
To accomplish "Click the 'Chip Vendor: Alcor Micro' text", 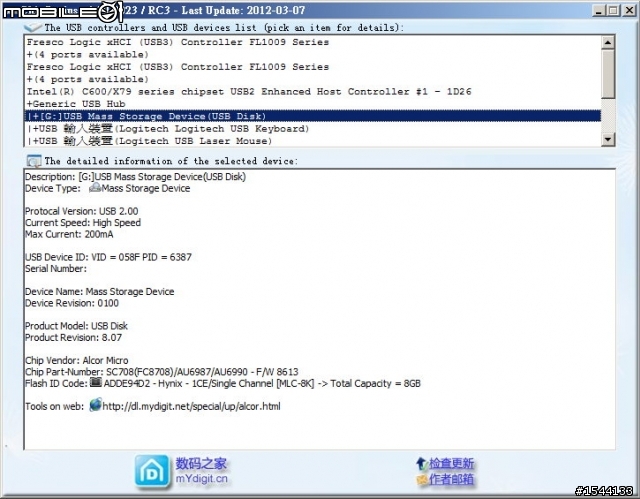I will pyautogui.click(x=77, y=360).
